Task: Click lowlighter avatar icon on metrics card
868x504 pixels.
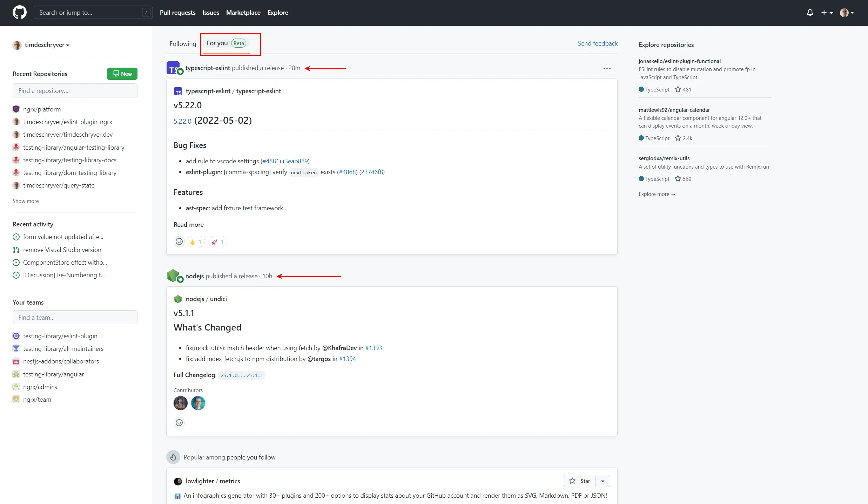Action: click(x=178, y=481)
